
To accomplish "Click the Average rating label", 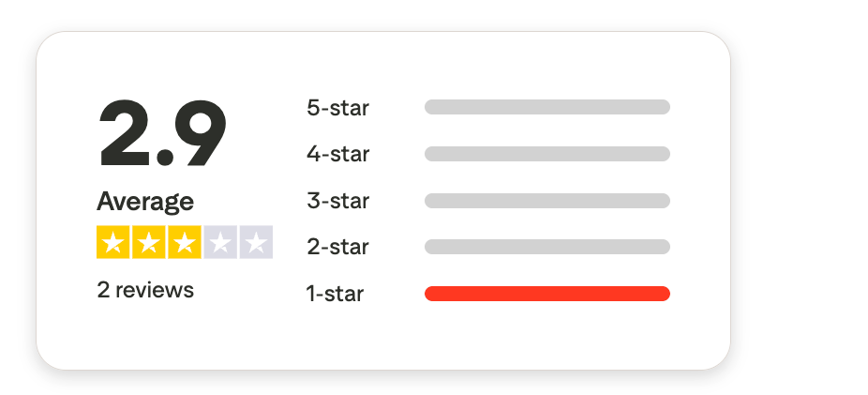I will pos(145,202).
